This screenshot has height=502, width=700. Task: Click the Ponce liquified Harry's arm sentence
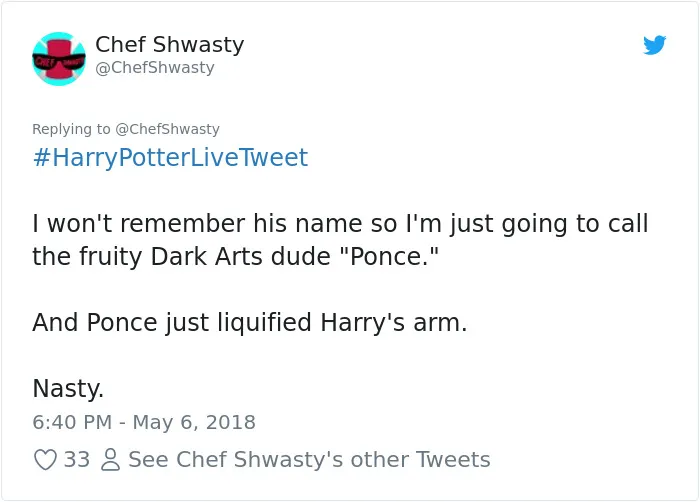click(x=250, y=322)
